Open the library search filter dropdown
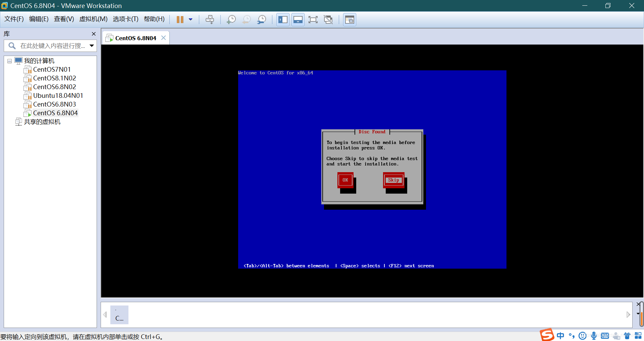This screenshot has width=644, height=341. [92, 46]
